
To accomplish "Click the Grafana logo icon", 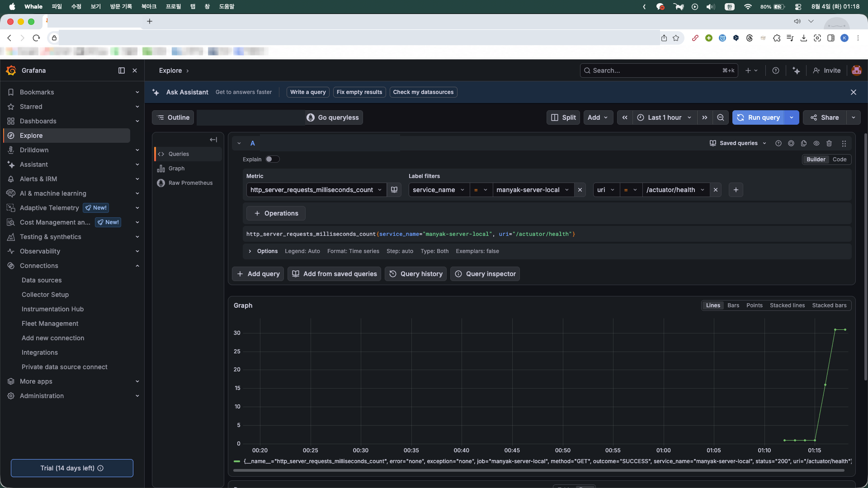I will [x=11, y=70].
